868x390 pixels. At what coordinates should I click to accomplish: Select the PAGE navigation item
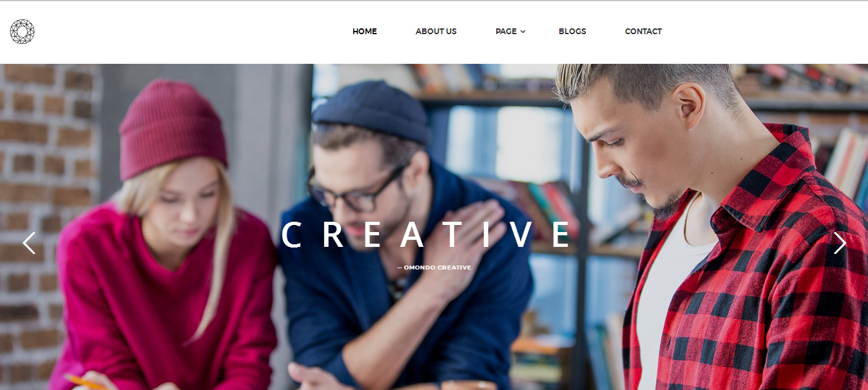point(506,32)
